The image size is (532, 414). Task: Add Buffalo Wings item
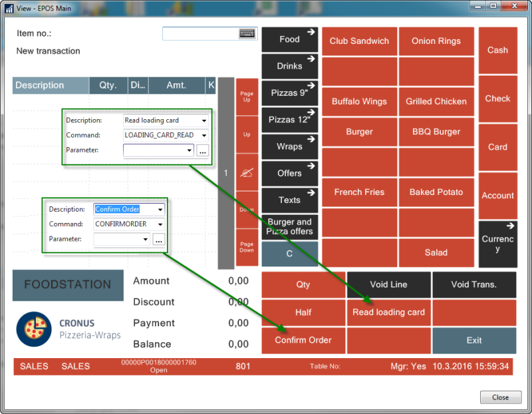click(359, 102)
